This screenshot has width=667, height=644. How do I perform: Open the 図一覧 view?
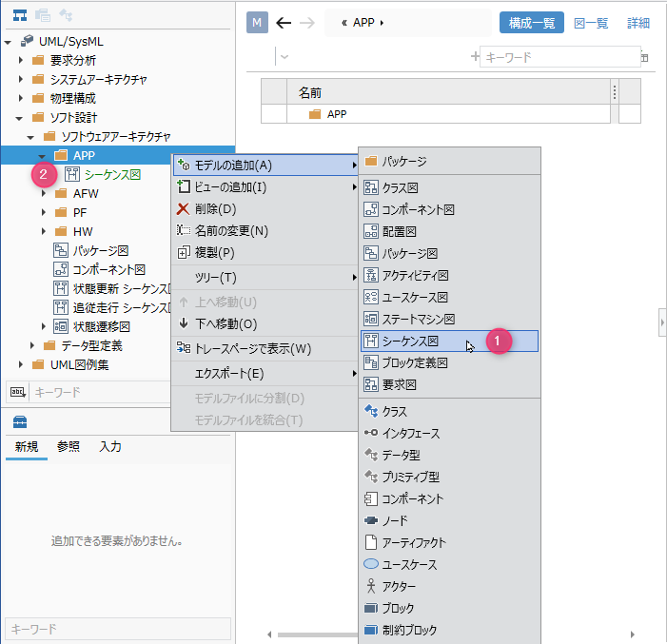coord(591,23)
